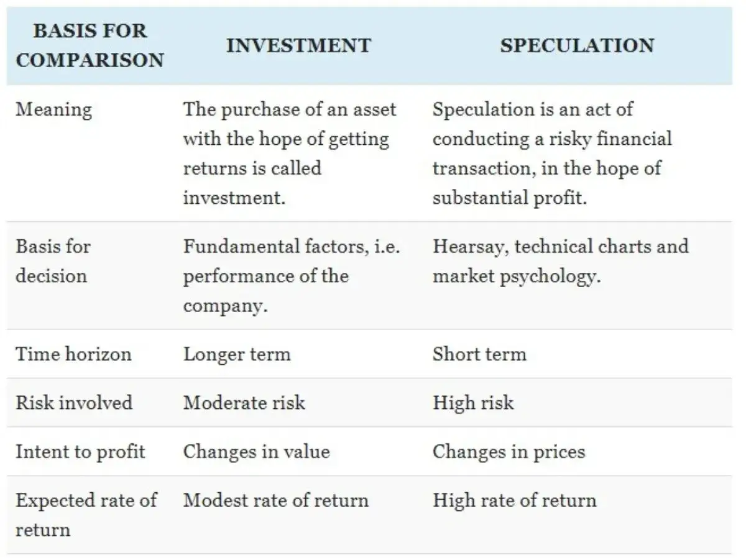Viewport: 746px width, 560px height.
Task: Click the BASIS FOR COMPARISON header
Action: (x=90, y=45)
